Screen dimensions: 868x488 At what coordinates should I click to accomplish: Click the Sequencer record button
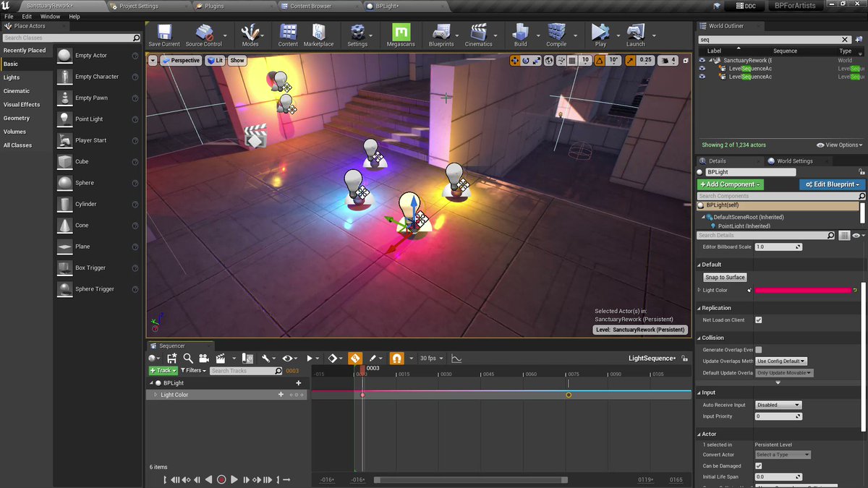(221, 479)
